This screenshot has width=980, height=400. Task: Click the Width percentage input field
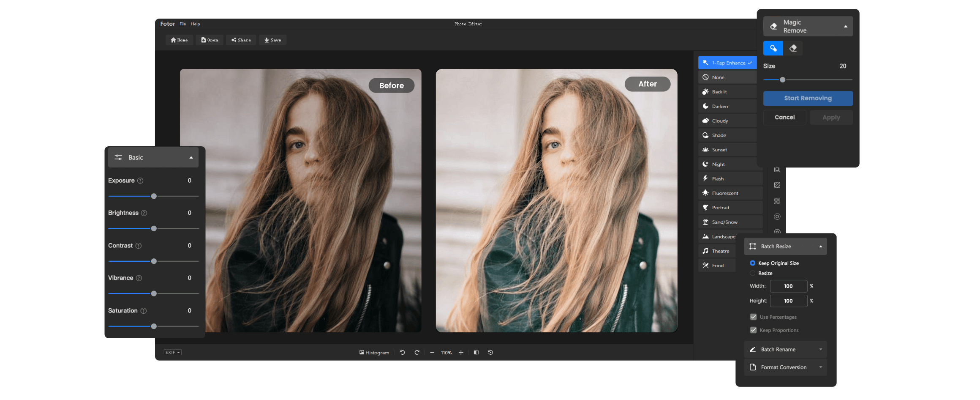(x=788, y=286)
